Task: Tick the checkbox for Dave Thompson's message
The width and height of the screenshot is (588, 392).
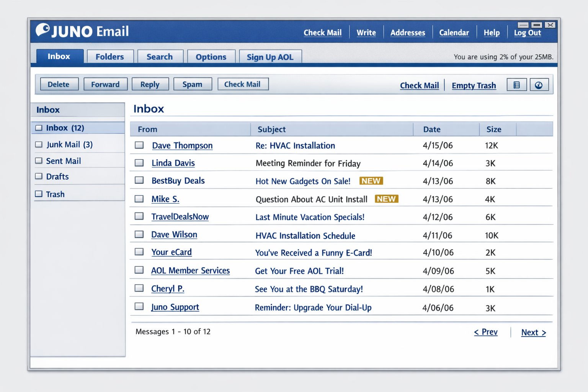Action: tap(139, 145)
